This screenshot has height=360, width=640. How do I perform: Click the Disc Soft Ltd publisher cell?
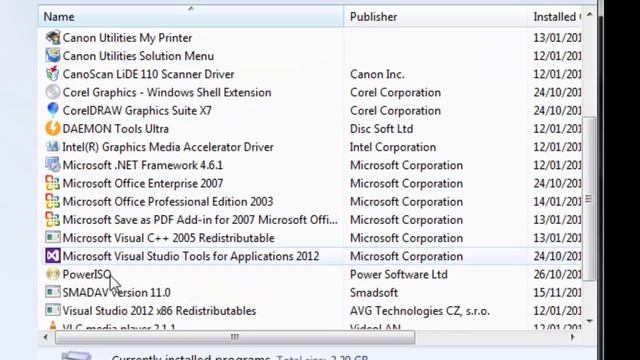tap(382, 129)
